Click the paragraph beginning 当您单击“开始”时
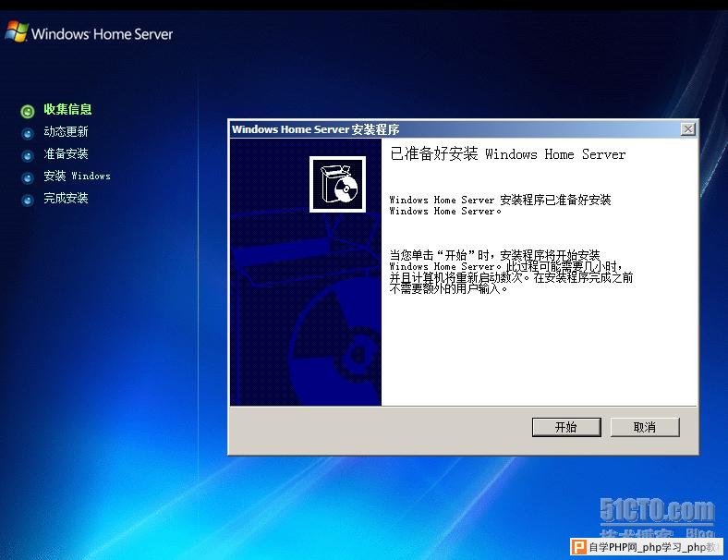Viewport: 728px width, 560px height. pyautogui.click(x=511, y=272)
